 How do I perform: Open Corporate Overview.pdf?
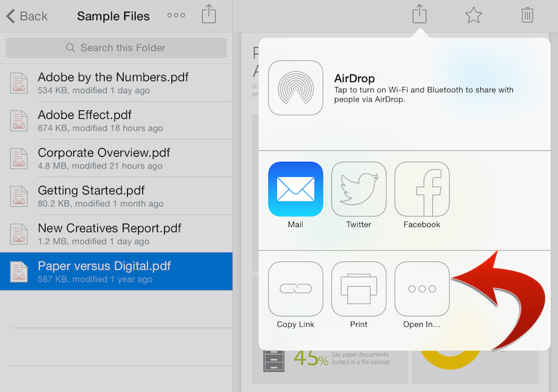[x=116, y=158]
